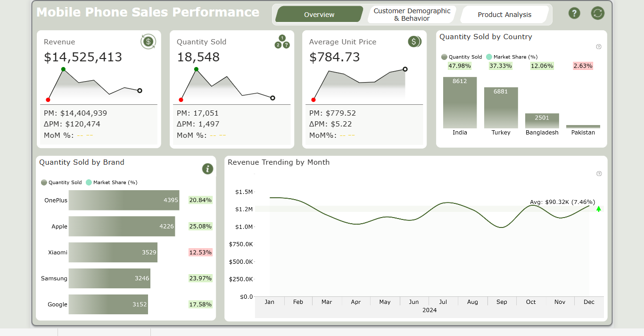Click Apple 25.08% share label
The height and width of the screenshot is (336, 644).
(200, 226)
